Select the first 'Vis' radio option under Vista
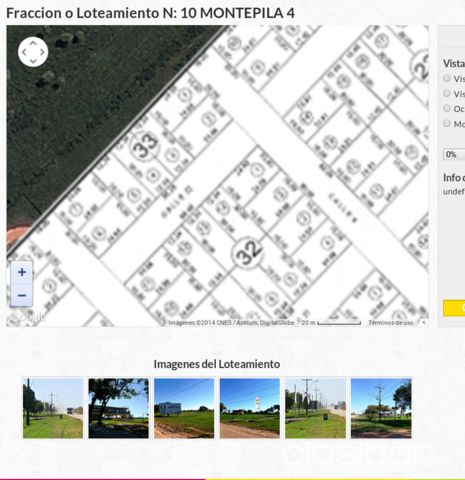465x480 pixels. pyautogui.click(x=447, y=78)
